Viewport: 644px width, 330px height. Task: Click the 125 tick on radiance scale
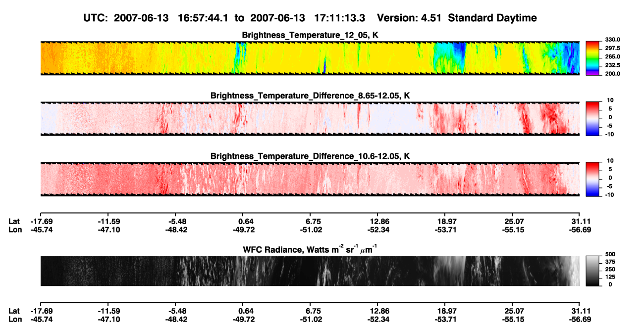(x=611, y=277)
